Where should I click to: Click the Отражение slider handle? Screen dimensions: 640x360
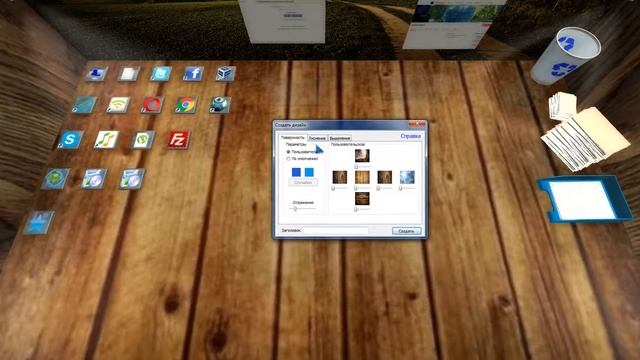[x=296, y=209]
